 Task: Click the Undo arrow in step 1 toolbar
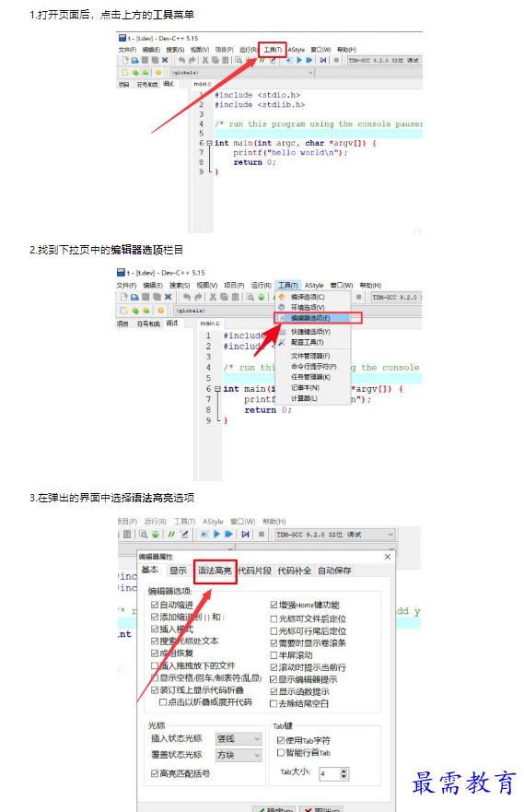pyautogui.click(x=181, y=61)
